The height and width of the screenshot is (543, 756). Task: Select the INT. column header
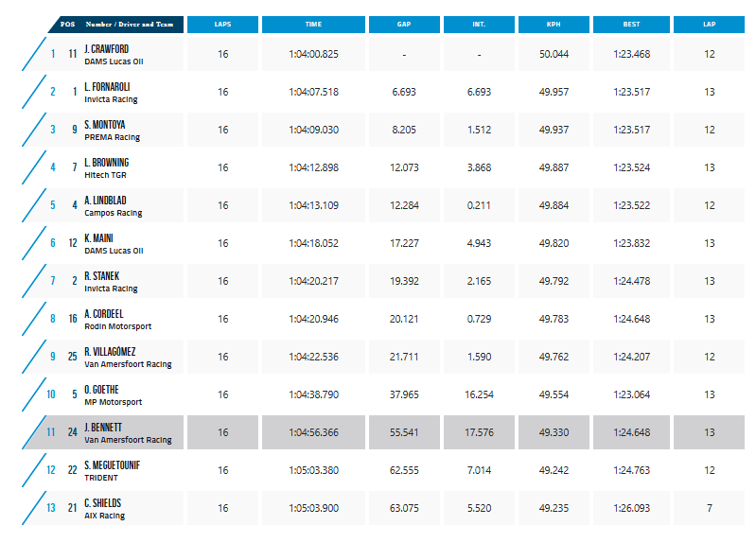point(479,25)
